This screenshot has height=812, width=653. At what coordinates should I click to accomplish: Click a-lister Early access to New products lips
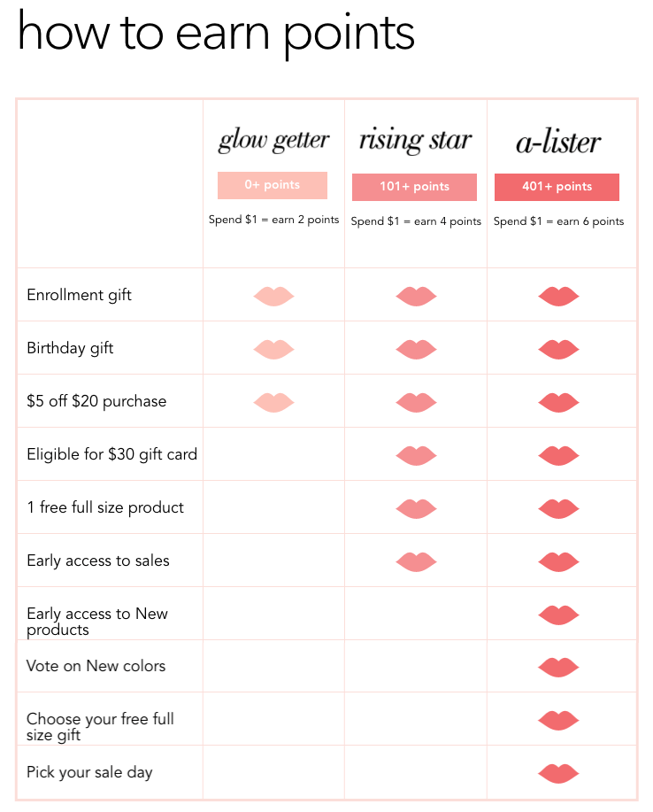(558, 615)
